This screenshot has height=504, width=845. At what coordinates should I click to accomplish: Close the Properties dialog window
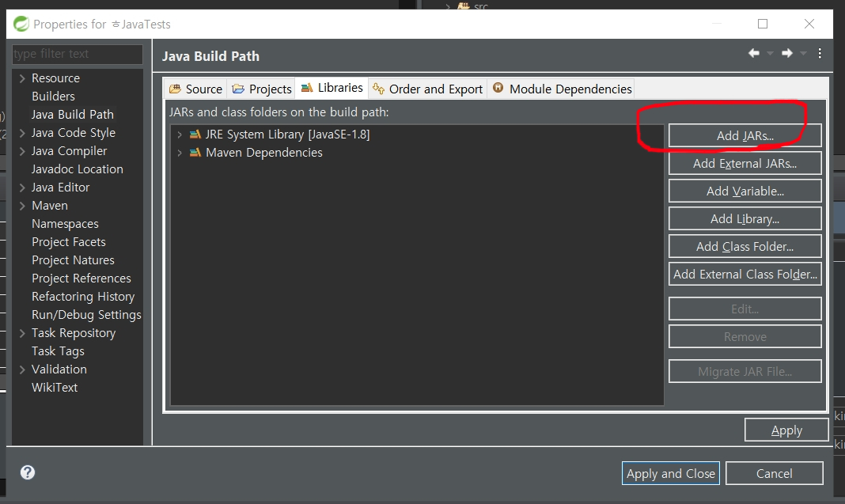pyautogui.click(x=809, y=24)
